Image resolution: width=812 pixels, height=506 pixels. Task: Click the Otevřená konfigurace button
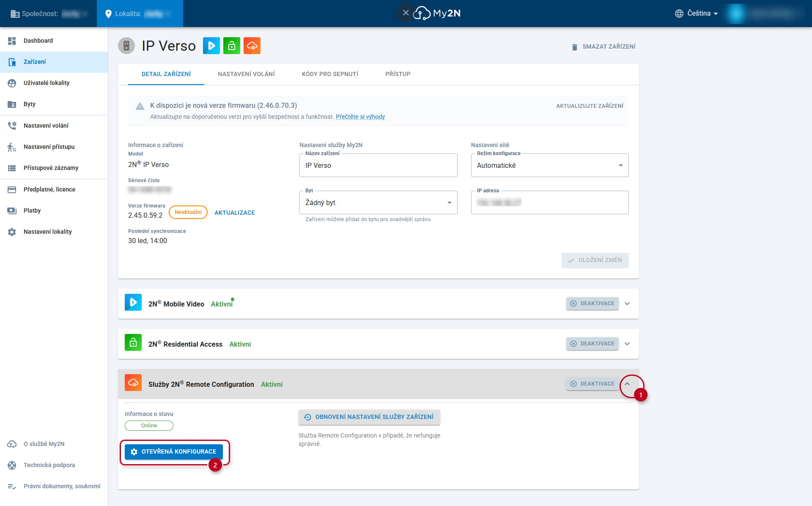pos(174,451)
